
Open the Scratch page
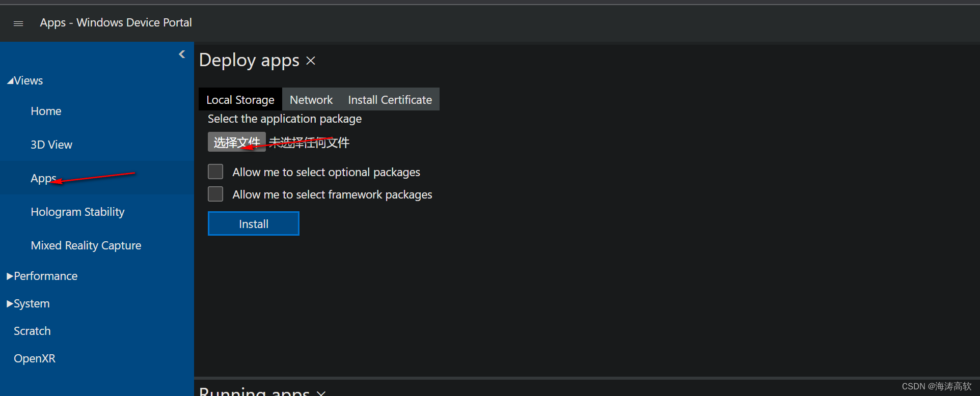click(x=32, y=331)
